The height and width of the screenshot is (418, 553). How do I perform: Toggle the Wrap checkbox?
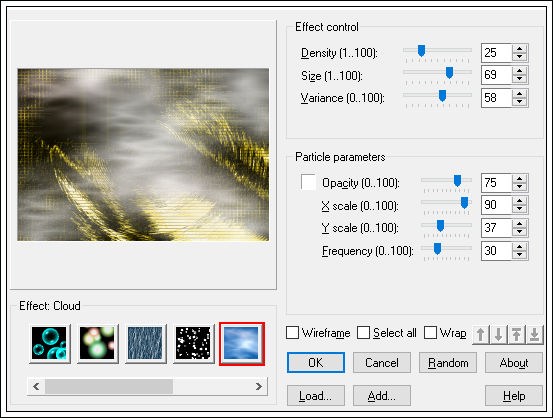pyautogui.click(x=430, y=333)
